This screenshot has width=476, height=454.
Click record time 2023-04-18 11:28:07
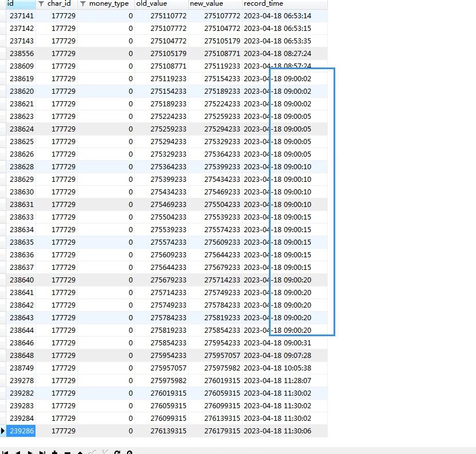(277, 381)
